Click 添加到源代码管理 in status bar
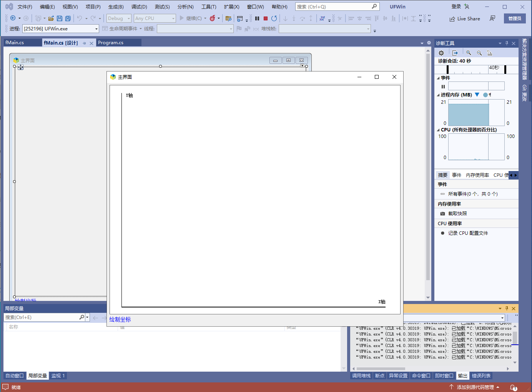The image size is (532, 392). pos(475,387)
